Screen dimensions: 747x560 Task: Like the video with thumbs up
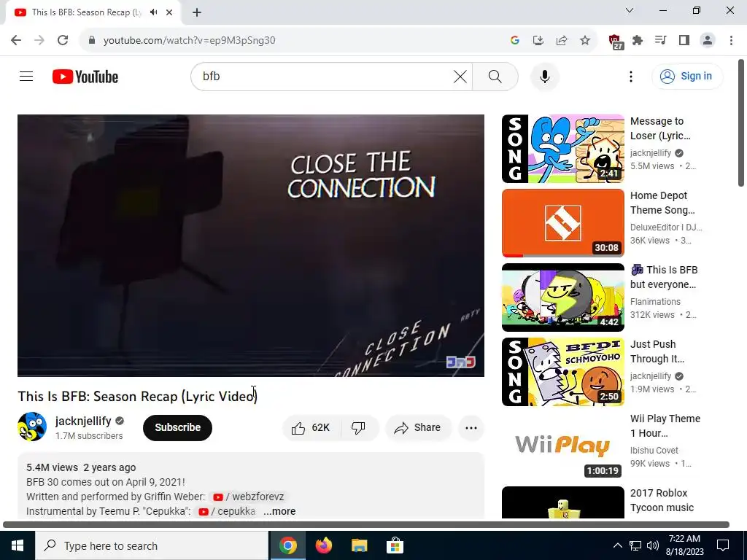point(312,427)
